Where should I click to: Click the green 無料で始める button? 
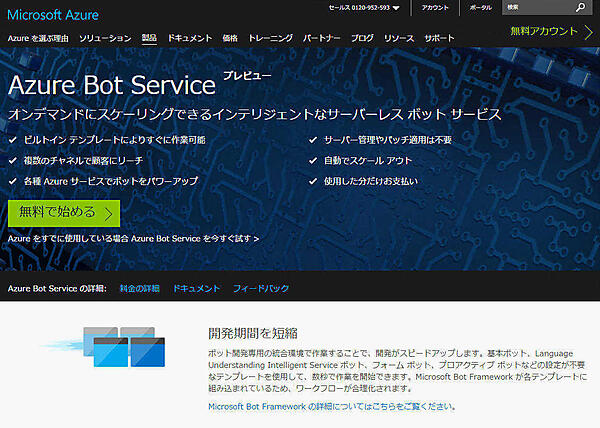64,213
